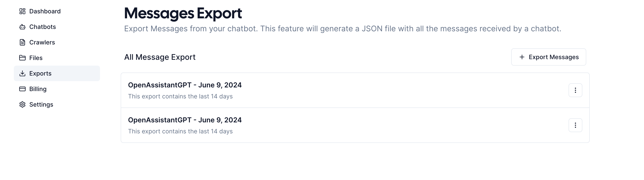Click the Billing credit card icon
This screenshot has height=180, width=644.
pyautogui.click(x=22, y=89)
